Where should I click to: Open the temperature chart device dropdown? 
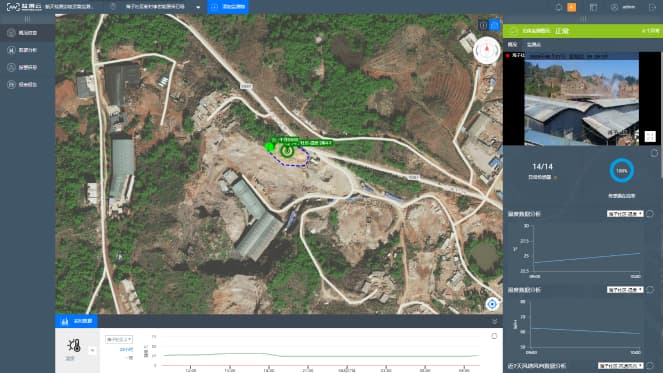pos(625,214)
